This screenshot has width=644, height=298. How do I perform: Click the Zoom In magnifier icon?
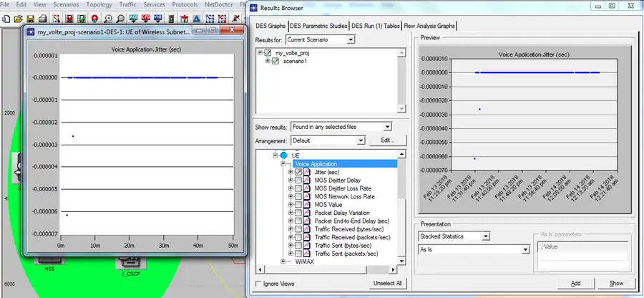107,19
